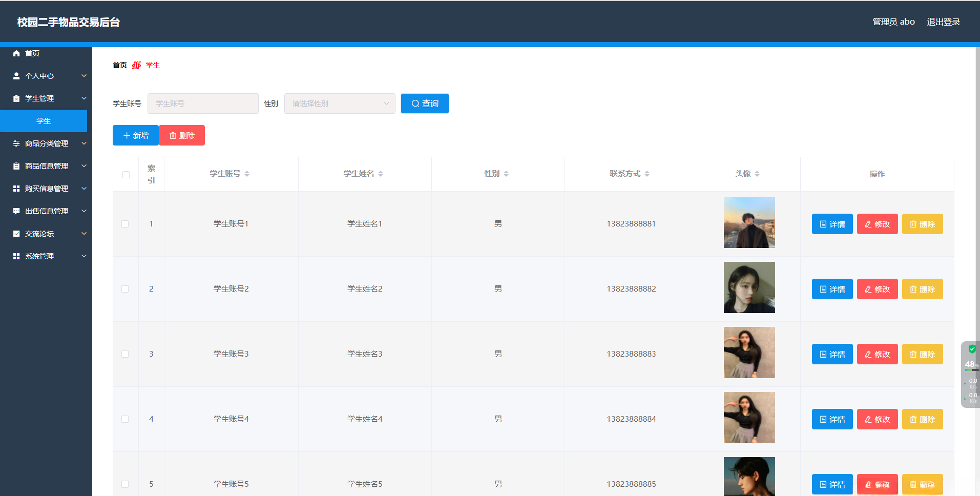The width and height of the screenshot is (980, 496).
Task: Check the select-all checkbox in table header
Action: [126, 175]
